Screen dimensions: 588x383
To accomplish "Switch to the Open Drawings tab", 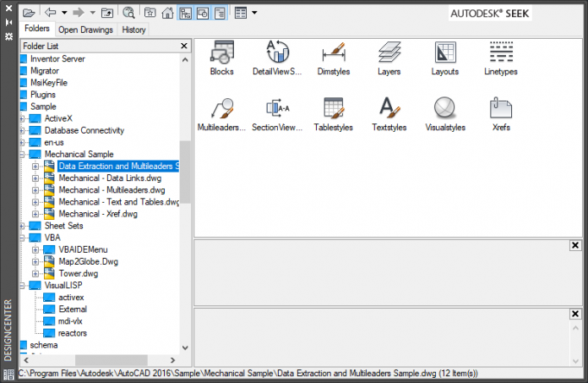I will [85, 30].
